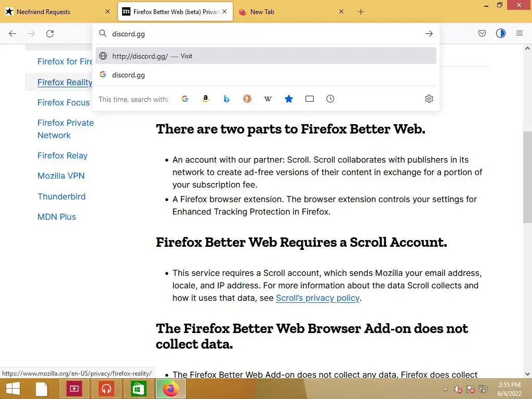The image size is (532, 399).
Task: Select the Google discord.gg search suggestion
Action: 265,75
